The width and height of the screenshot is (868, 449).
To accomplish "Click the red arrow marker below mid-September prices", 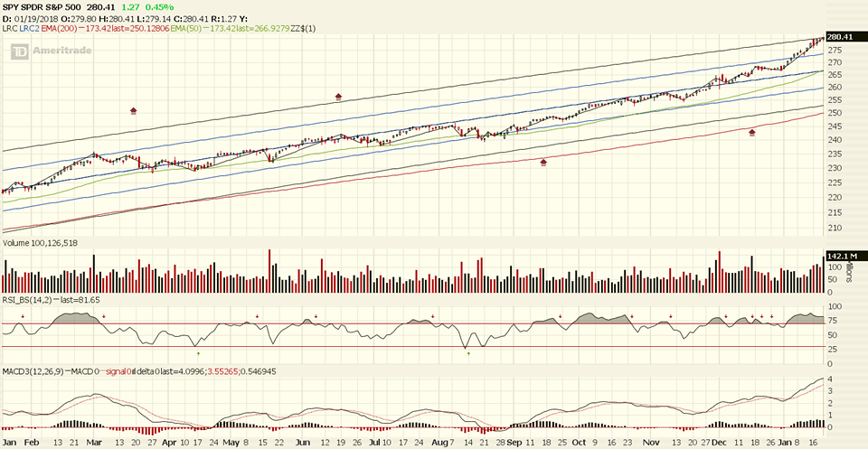I will click(x=543, y=163).
